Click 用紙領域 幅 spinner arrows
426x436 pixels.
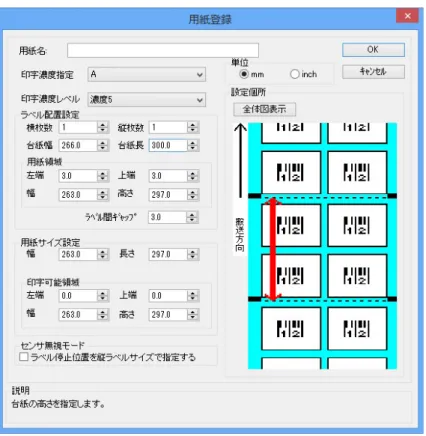click(103, 195)
